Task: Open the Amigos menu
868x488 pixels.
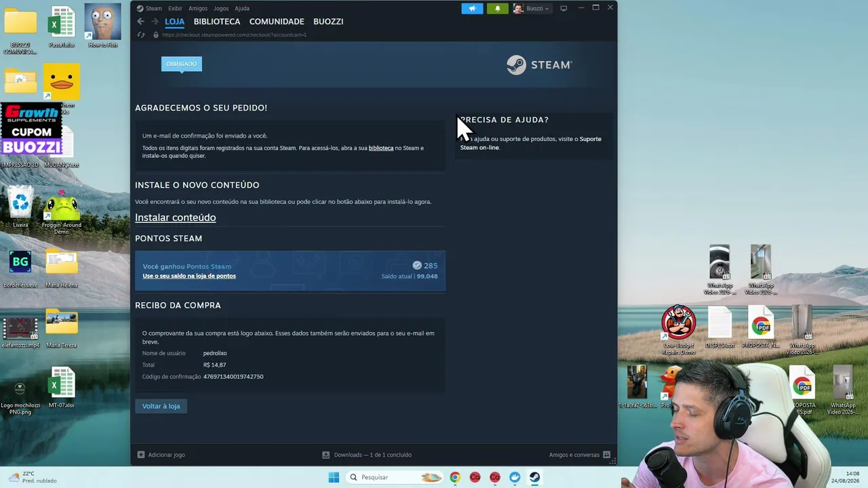Action: coord(198,9)
